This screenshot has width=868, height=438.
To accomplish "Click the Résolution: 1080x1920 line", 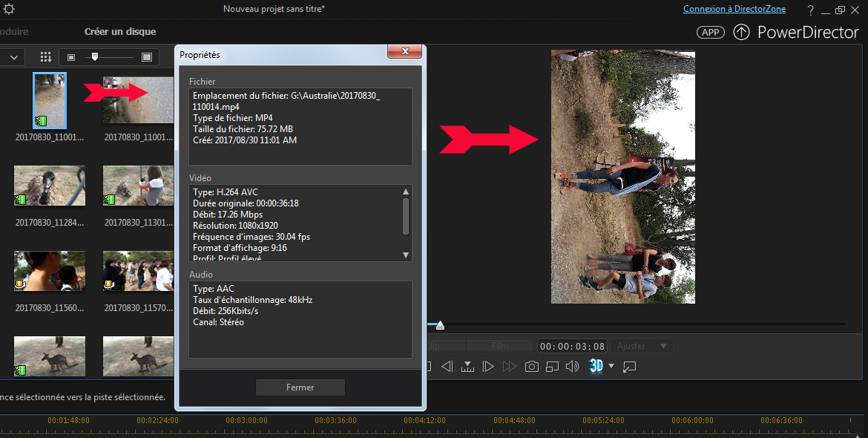I will pyautogui.click(x=235, y=226).
